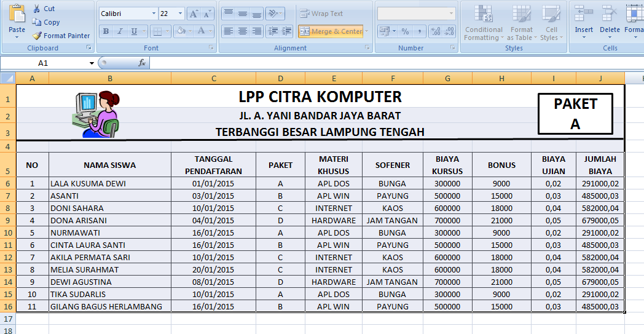
Task: Center text horizontally
Action: [243, 31]
